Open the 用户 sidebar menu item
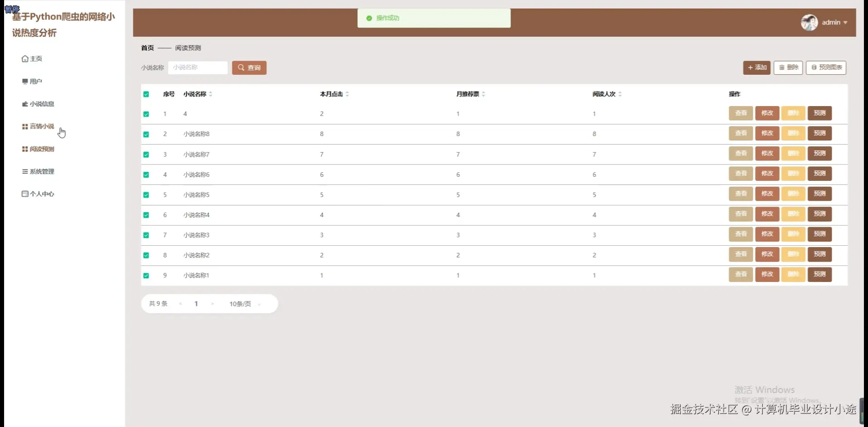Screen dimensions: 868x427 click(32, 81)
